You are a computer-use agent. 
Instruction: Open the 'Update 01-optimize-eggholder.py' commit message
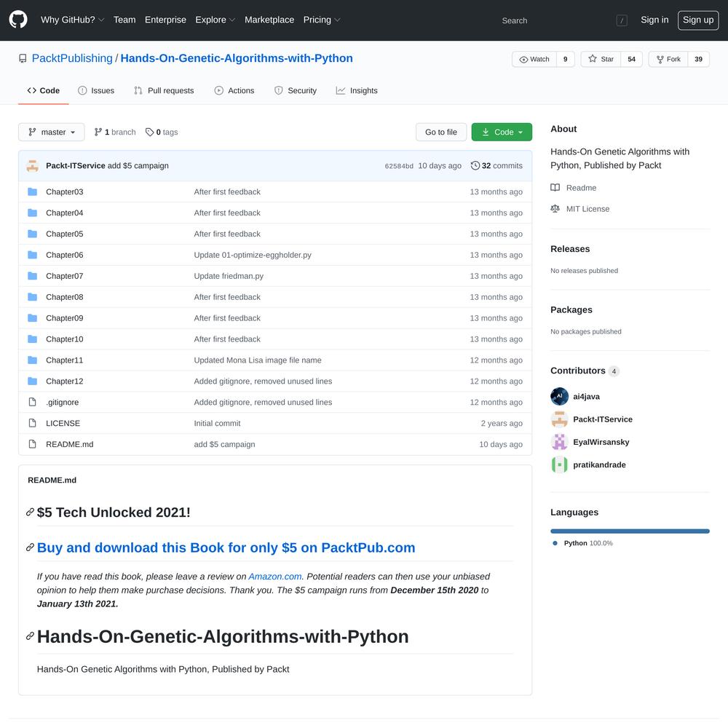pos(253,255)
